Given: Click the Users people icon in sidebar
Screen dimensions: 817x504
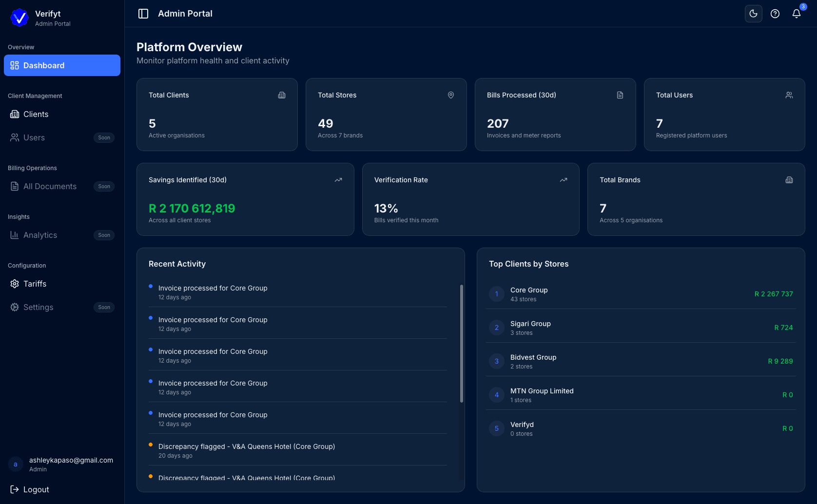Looking at the screenshot, I should point(15,137).
